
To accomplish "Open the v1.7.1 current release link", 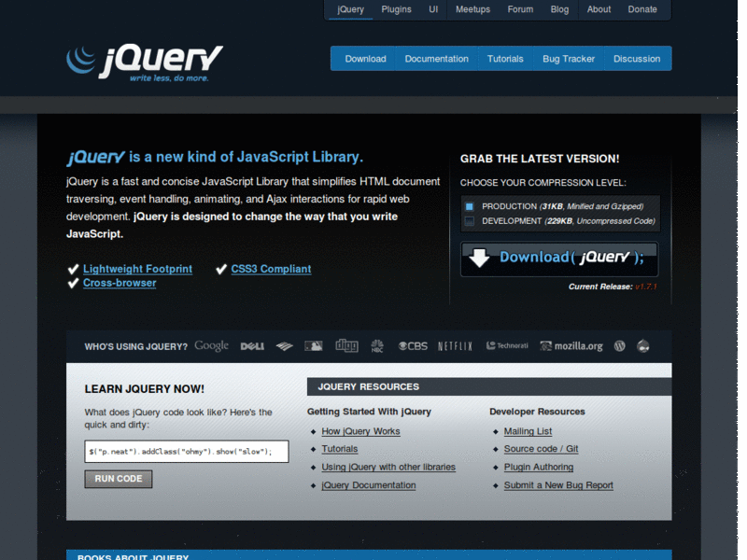I will click(x=646, y=287).
